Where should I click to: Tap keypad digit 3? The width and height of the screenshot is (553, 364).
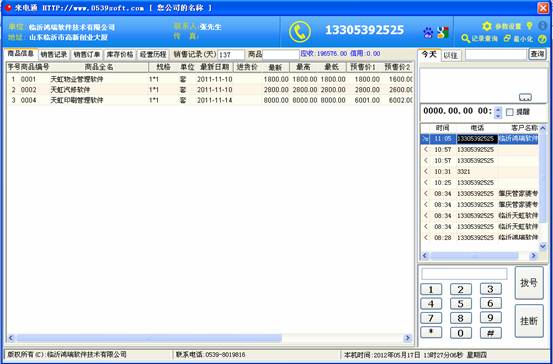click(490, 289)
